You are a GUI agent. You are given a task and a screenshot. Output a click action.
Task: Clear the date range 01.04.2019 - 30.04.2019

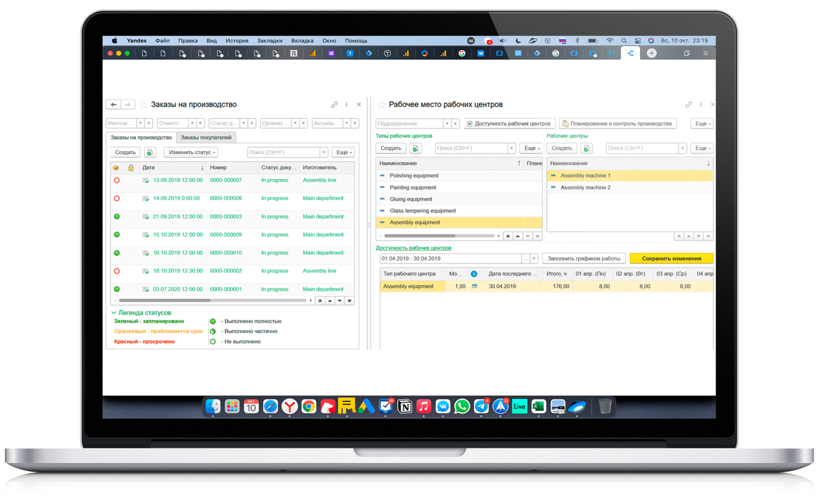[x=534, y=258]
